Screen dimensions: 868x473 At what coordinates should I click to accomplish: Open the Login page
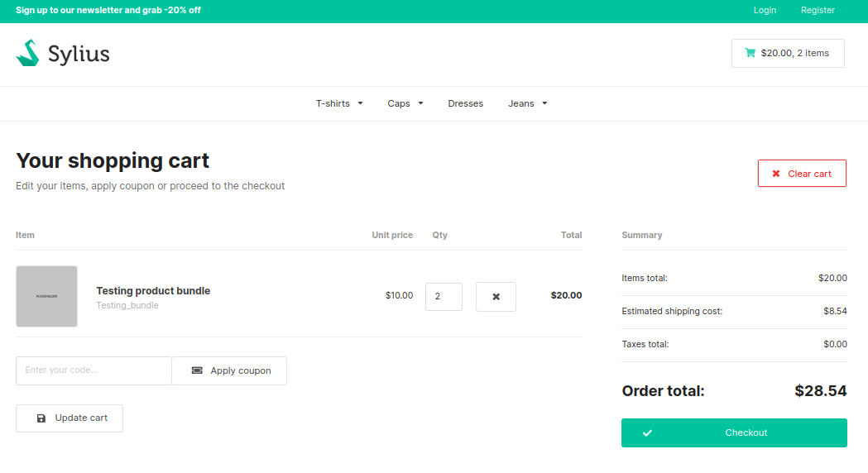point(765,10)
